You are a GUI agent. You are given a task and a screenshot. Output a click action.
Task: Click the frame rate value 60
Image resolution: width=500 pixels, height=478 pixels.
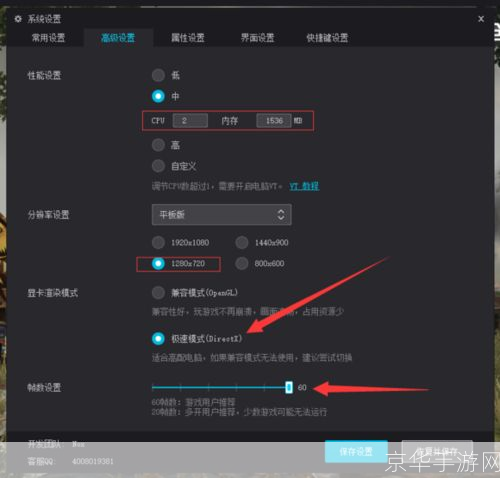(x=302, y=387)
